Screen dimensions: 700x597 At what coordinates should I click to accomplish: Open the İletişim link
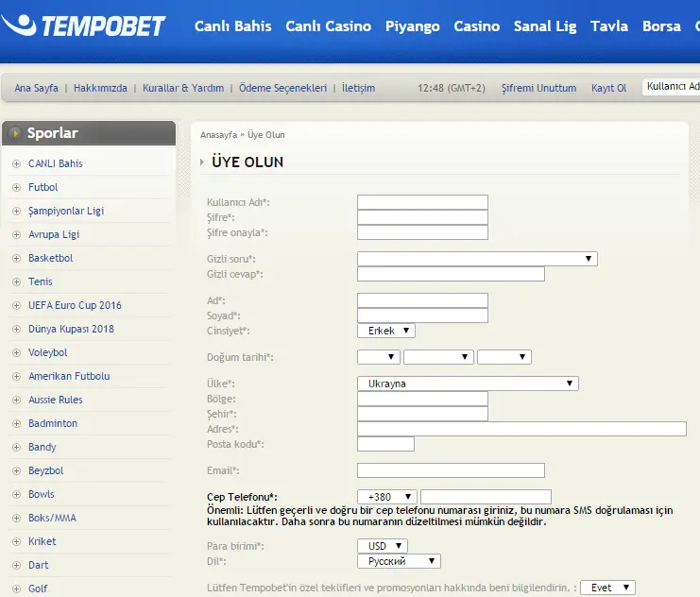click(358, 88)
